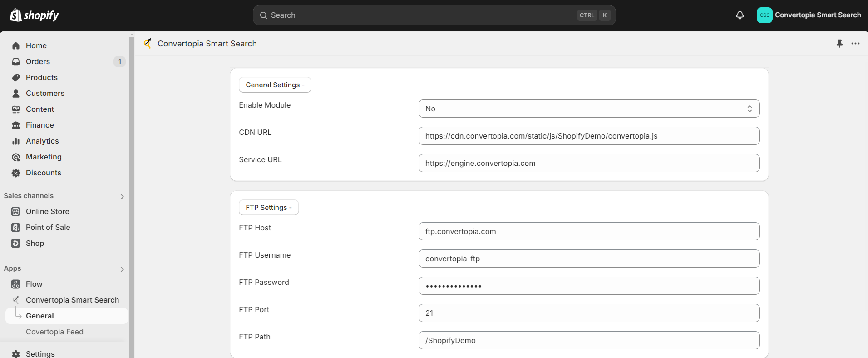Collapse the FTP Settings section
The height and width of the screenshot is (358, 868).
click(x=269, y=208)
